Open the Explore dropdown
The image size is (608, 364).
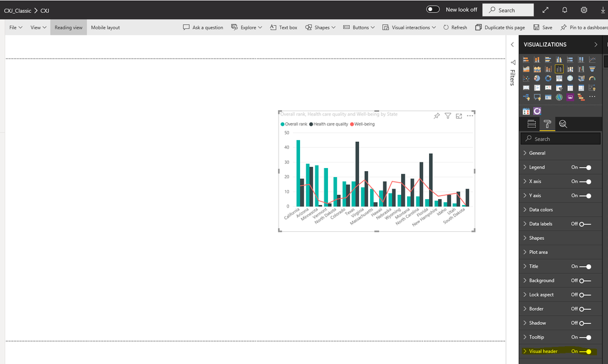click(x=246, y=27)
